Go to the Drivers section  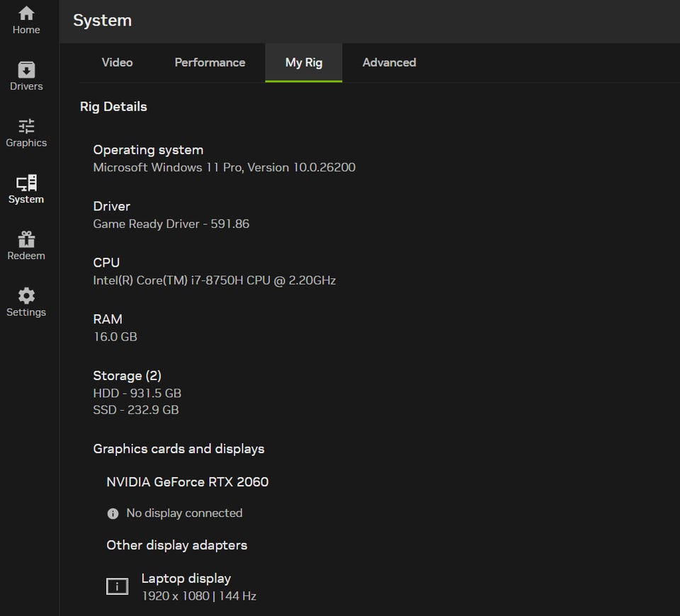(x=26, y=76)
